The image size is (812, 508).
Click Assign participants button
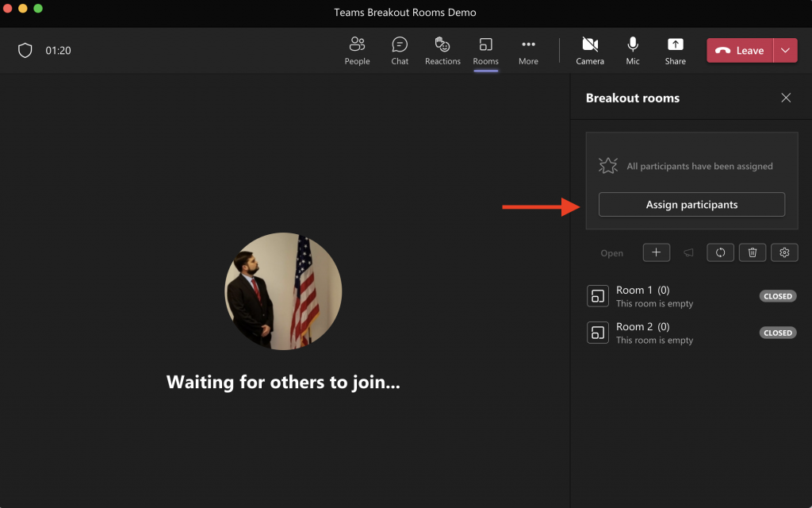[691, 205]
